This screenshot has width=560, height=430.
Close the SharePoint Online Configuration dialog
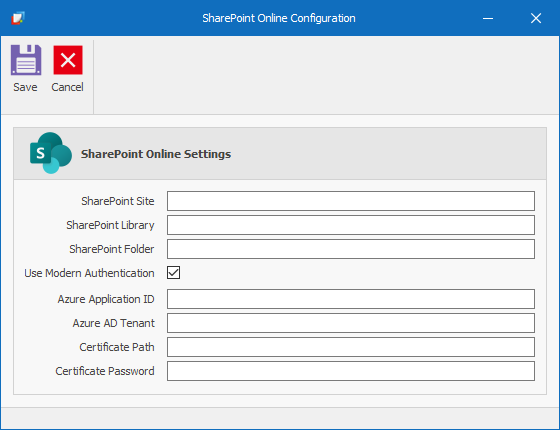pos(536,18)
